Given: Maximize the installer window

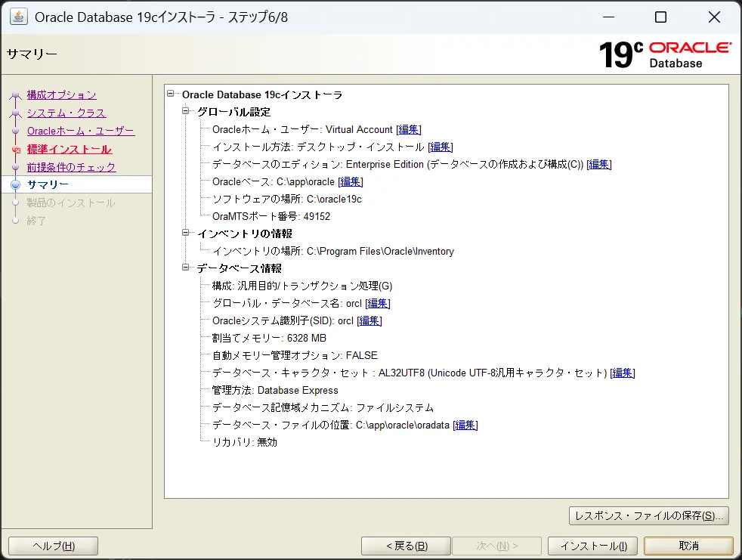Looking at the screenshot, I should pos(660,17).
